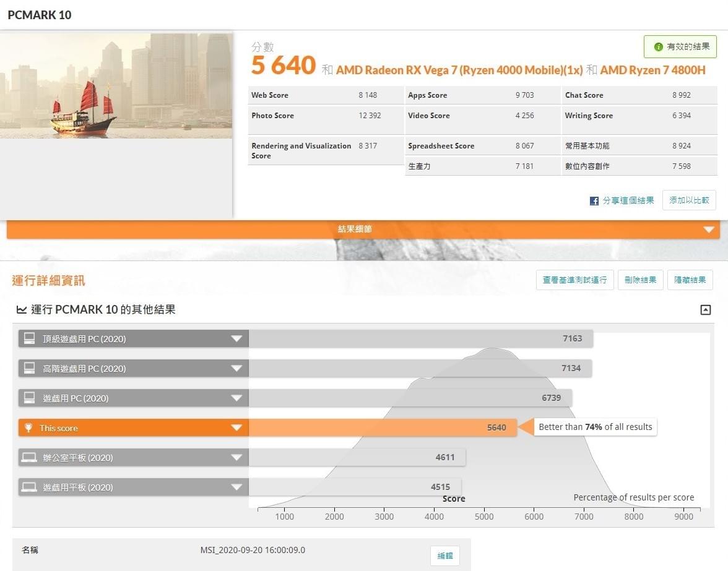Click the Apps Score value 9 703
Image resolution: width=728 pixels, height=571 pixels.
pos(525,95)
